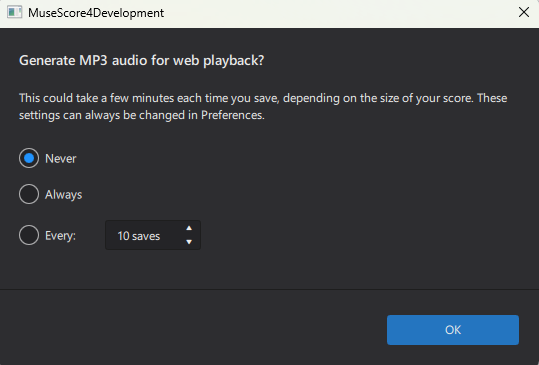Decrease saves count with down arrow
This screenshot has height=365, width=539.
pos(189,242)
